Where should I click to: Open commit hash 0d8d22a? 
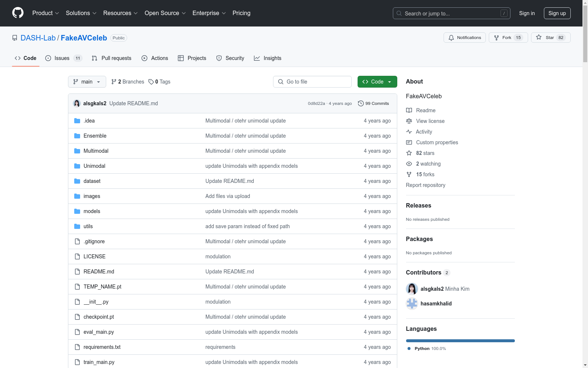[x=316, y=103]
